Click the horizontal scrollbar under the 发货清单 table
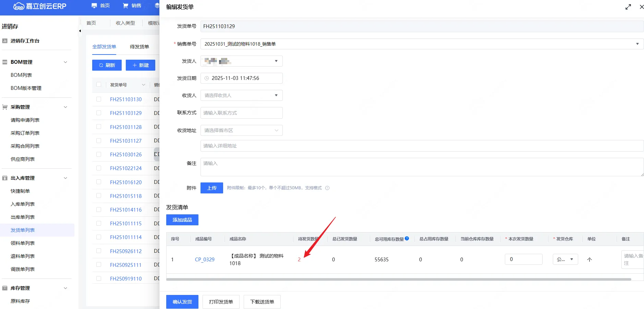The image size is (644, 309). pyautogui.click(x=398, y=279)
